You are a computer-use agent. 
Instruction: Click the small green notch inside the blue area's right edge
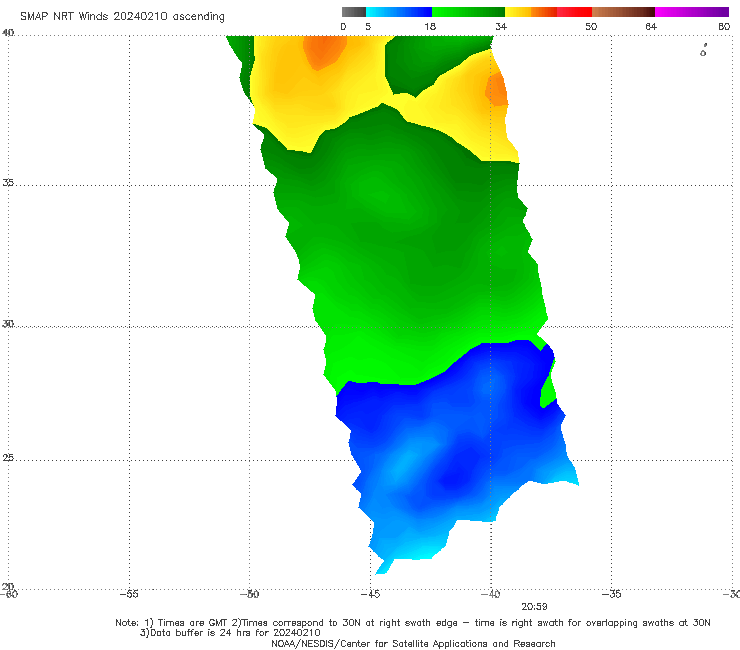tap(549, 389)
